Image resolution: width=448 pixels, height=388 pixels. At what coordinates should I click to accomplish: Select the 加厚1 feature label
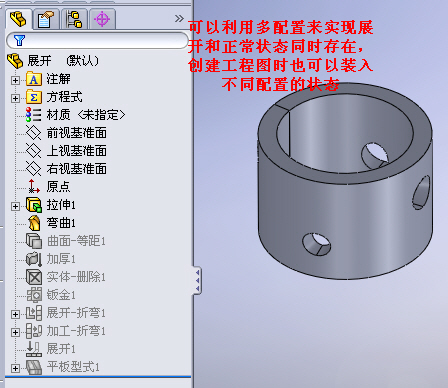(61, 259)
